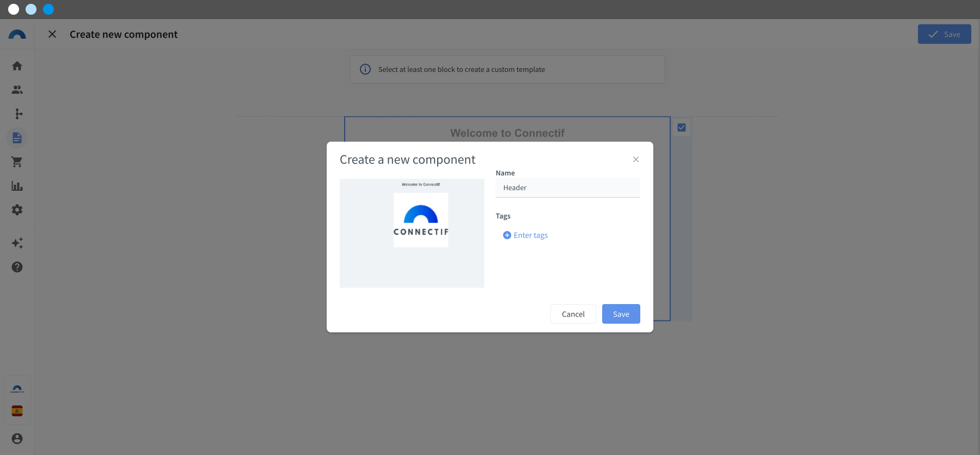This screenshot has height=455, width=980.
Task: Click the Connectif logo at top left
Action: click(17, 34)
